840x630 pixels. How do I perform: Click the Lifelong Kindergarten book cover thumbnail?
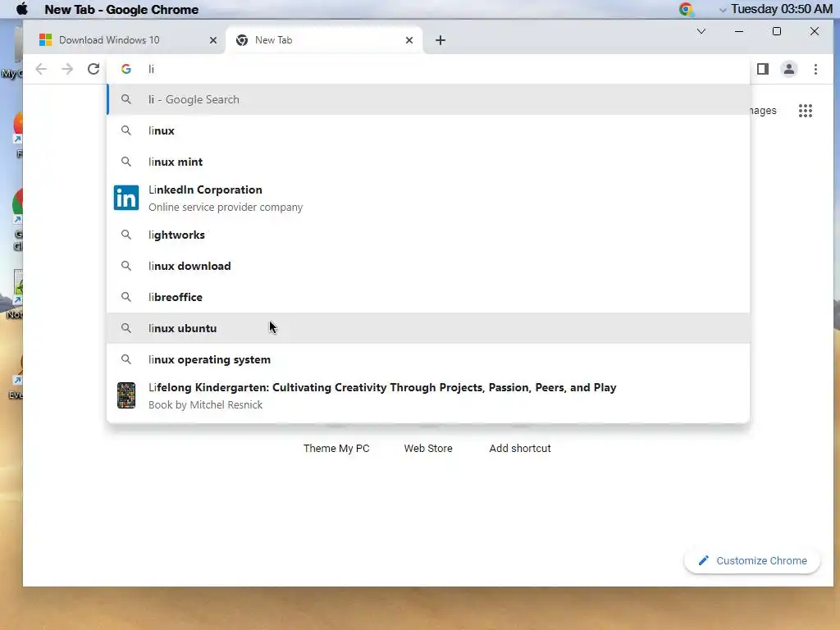click(126, 395)
